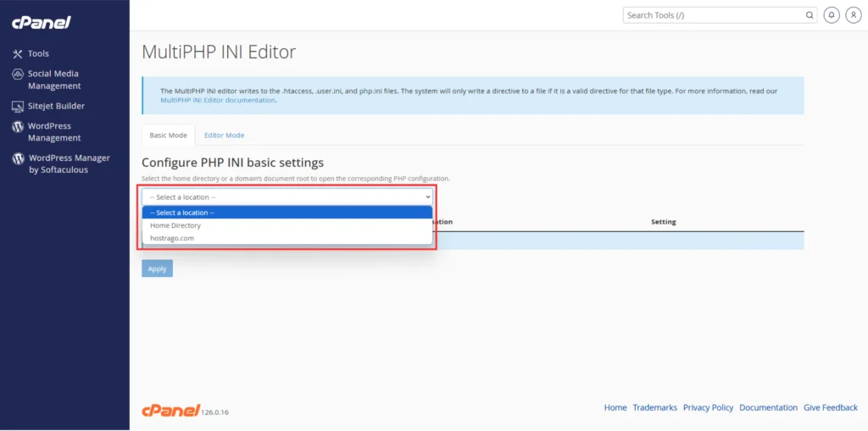This screenshot has width=868, height=431.
Task: Click the Social Media Management icon
Action: [18, 75]
